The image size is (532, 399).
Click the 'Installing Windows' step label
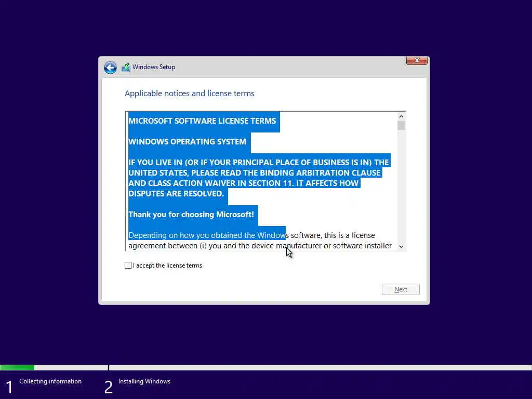(144, 381)
